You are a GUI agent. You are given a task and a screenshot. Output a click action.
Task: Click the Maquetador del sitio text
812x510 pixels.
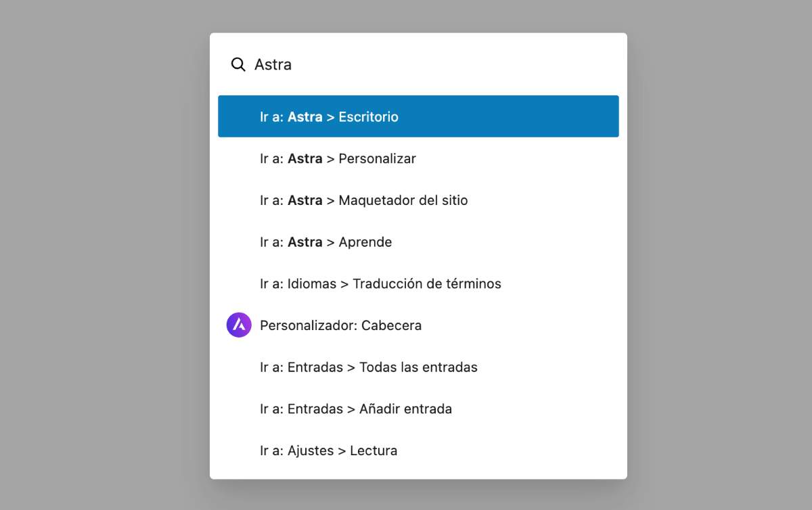coord(403,200)
